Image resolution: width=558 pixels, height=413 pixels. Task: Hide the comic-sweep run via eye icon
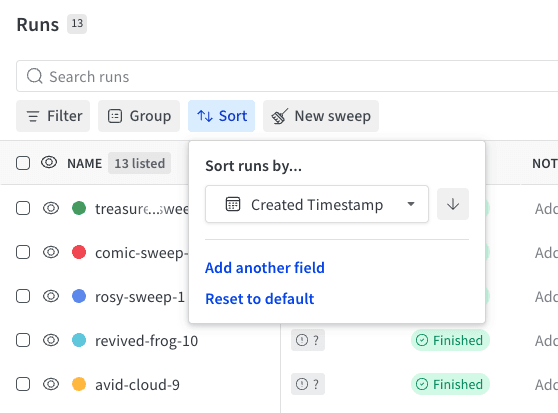pos(51,252)
